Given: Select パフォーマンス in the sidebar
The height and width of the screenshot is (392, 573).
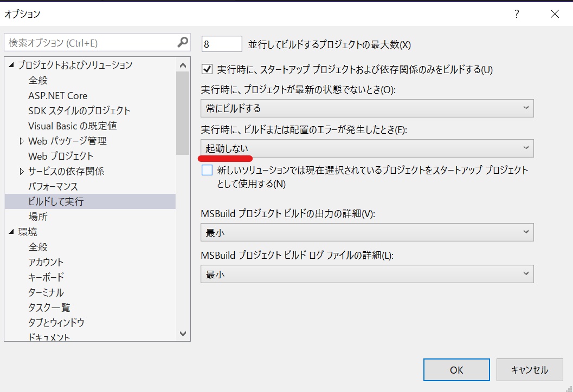Looking at the screenshot, I should 53,186.
